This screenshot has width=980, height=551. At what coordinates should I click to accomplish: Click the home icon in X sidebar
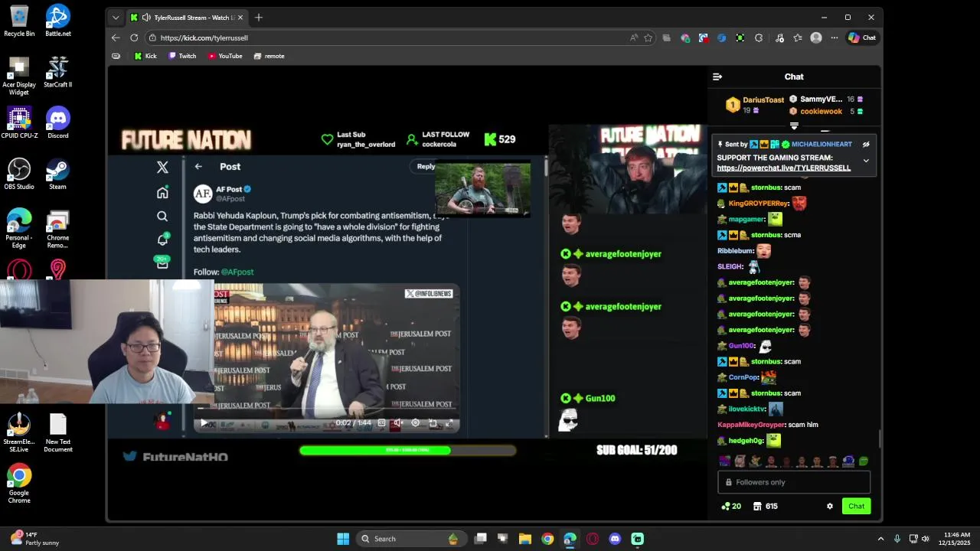point(162,193)
